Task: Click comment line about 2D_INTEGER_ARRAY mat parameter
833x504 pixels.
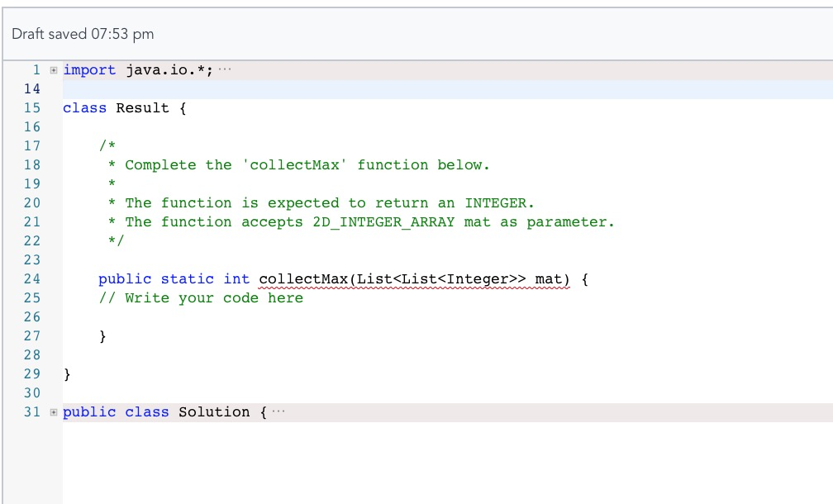Action: [369, 222]
